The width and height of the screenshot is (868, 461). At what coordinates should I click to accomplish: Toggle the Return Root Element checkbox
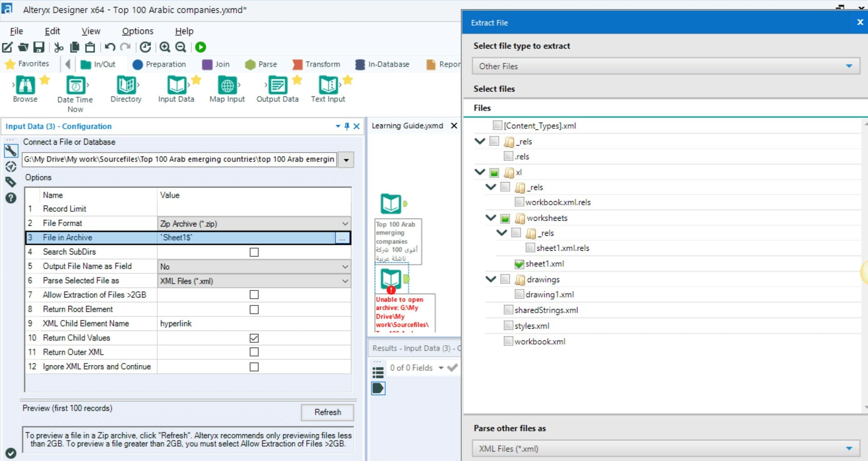point(254,309)
